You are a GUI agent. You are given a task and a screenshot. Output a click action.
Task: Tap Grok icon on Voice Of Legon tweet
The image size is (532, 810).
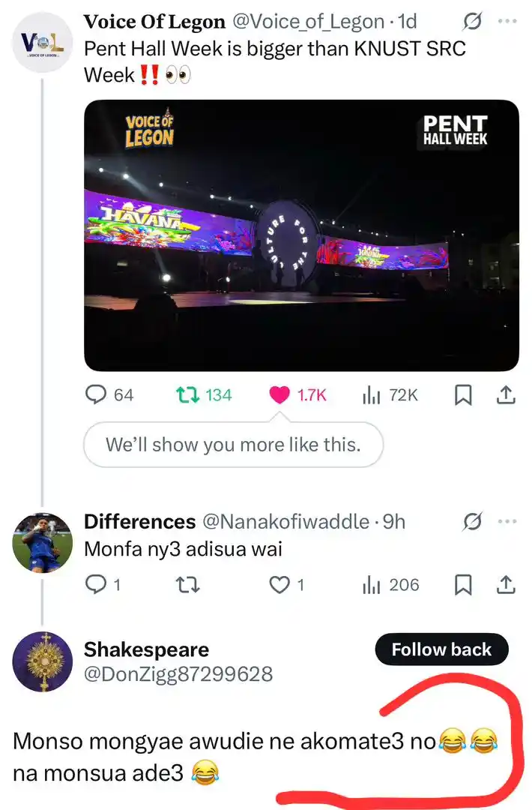pos(472,22)
